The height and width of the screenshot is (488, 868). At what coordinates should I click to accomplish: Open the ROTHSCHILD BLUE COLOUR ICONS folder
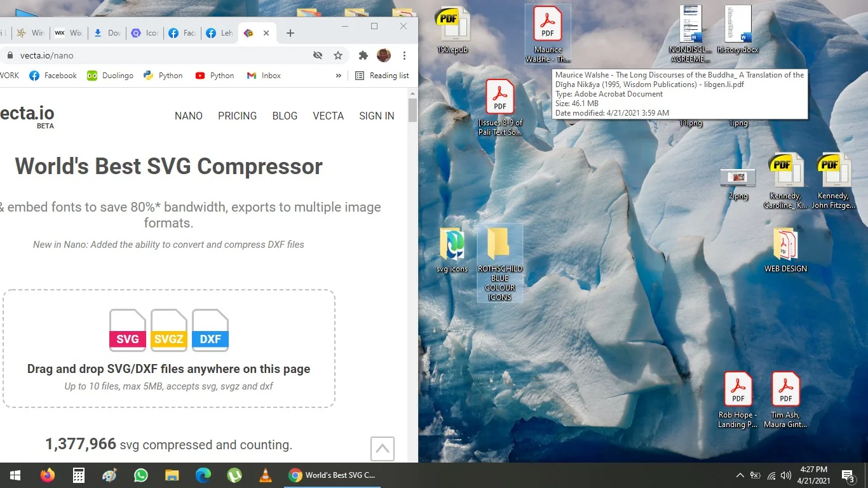500,262
